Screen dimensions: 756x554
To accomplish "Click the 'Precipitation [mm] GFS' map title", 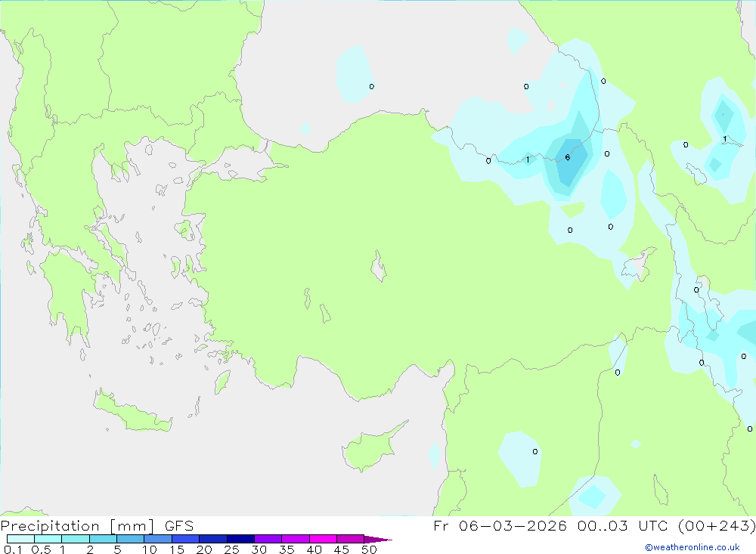I will coord(97,525).
